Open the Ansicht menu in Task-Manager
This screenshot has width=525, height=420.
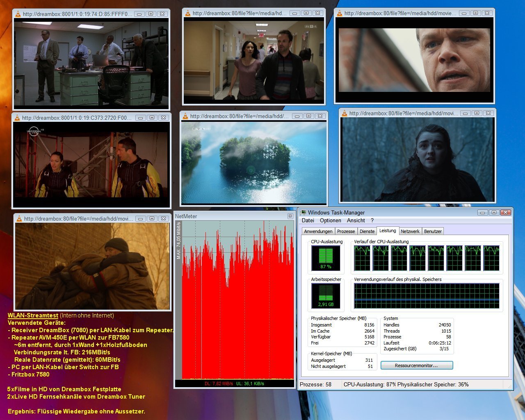(x=356, y=220)
